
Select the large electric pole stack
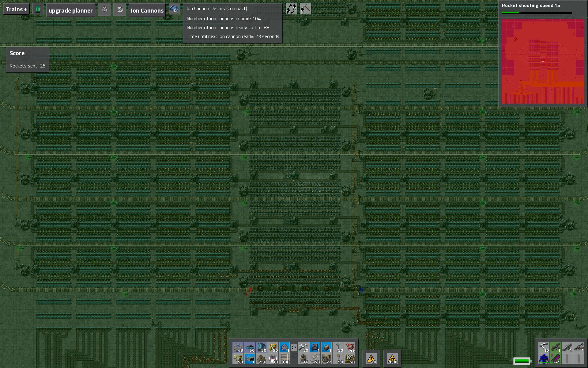pyautogui.click(x=338, y=347)
